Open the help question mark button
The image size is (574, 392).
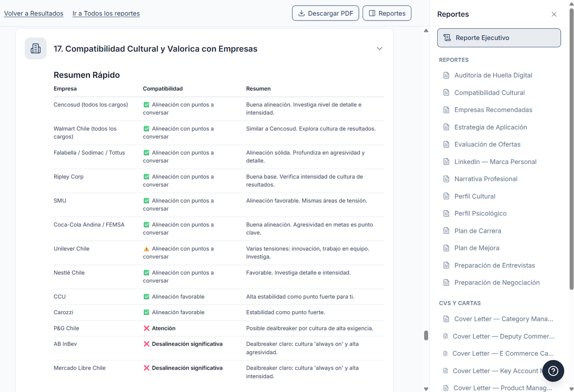point(553,371)
